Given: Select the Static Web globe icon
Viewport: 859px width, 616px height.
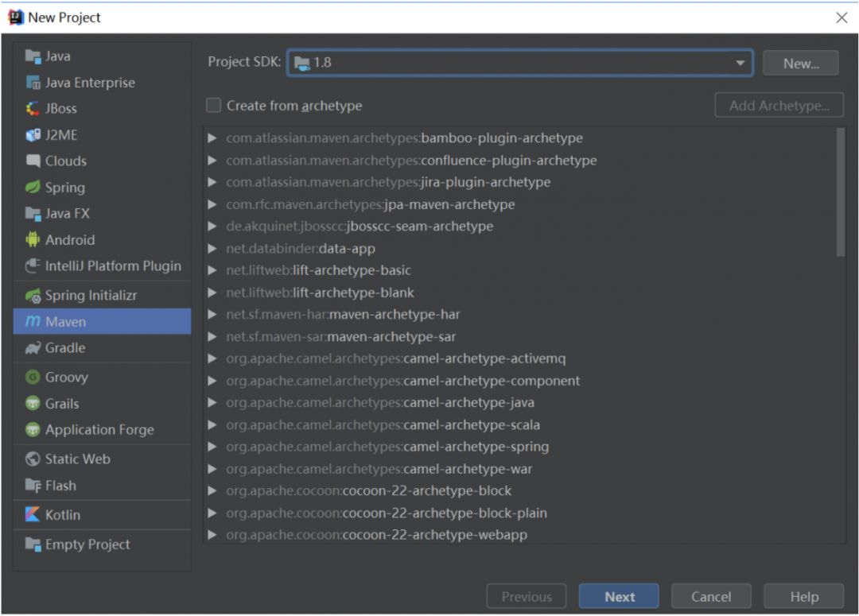Looking at the screenshot, I should [33, 459].
